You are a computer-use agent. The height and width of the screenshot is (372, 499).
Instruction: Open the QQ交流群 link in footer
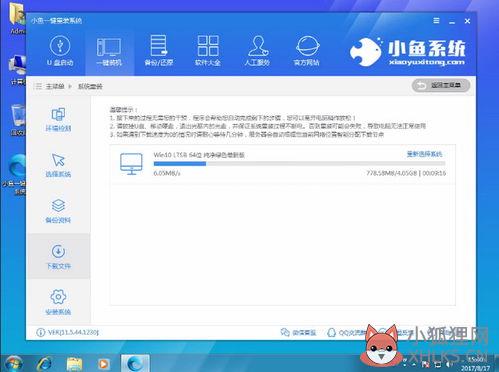347,332
